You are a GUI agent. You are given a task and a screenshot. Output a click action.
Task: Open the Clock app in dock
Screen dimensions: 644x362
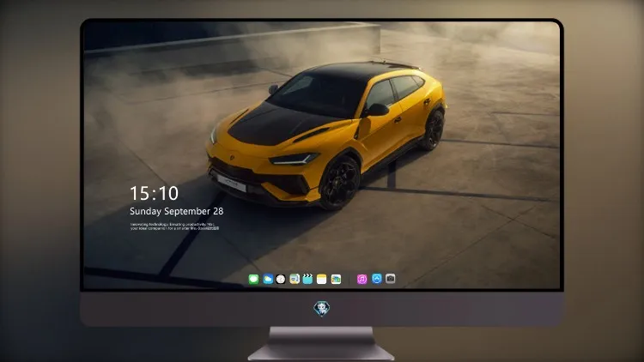[x=281, y=279]
